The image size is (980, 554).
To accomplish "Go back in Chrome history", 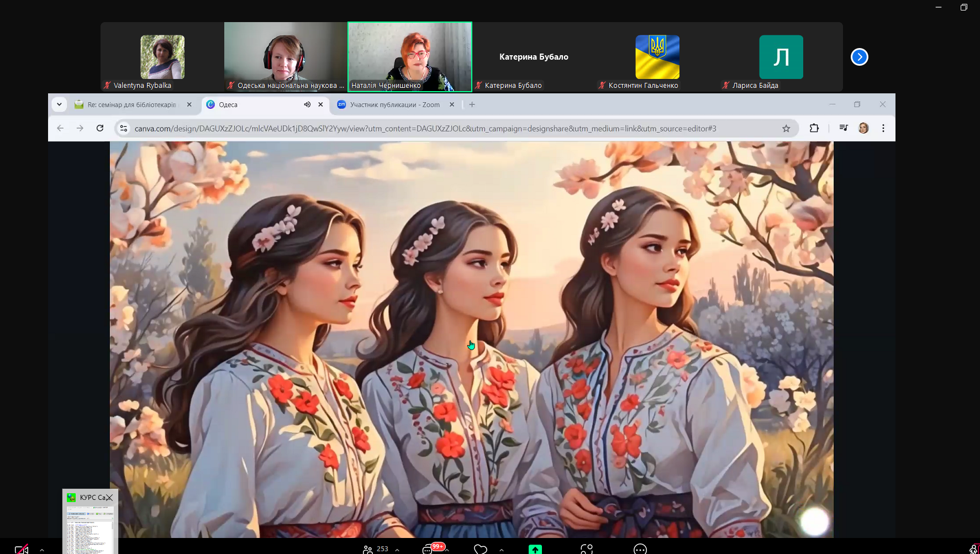I will tap(60, 128).
